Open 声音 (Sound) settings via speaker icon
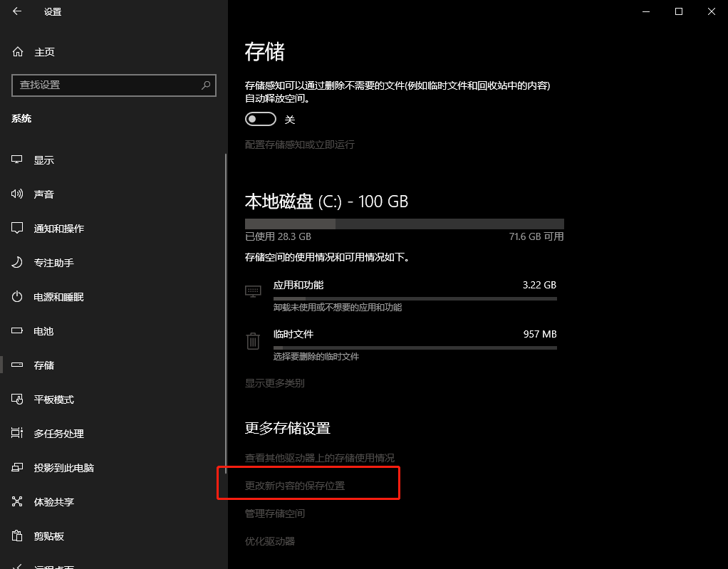 click(x=16, y=194)
